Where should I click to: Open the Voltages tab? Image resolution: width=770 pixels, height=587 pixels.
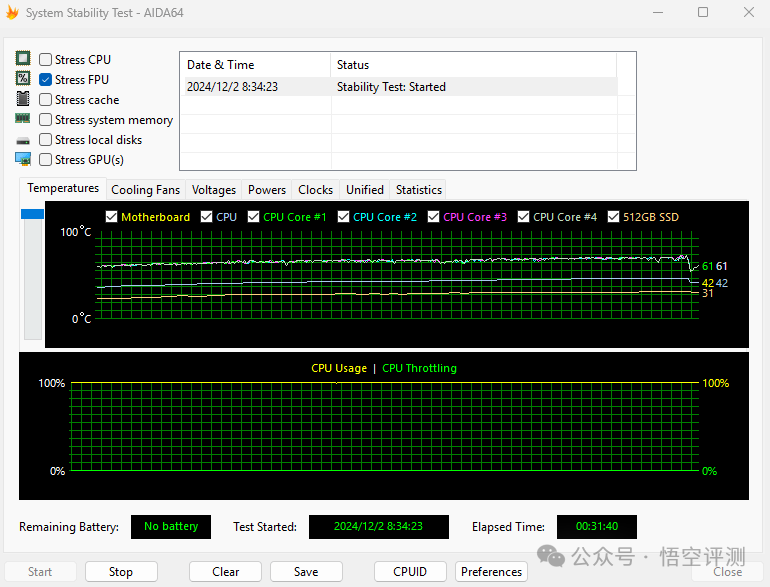214,190
